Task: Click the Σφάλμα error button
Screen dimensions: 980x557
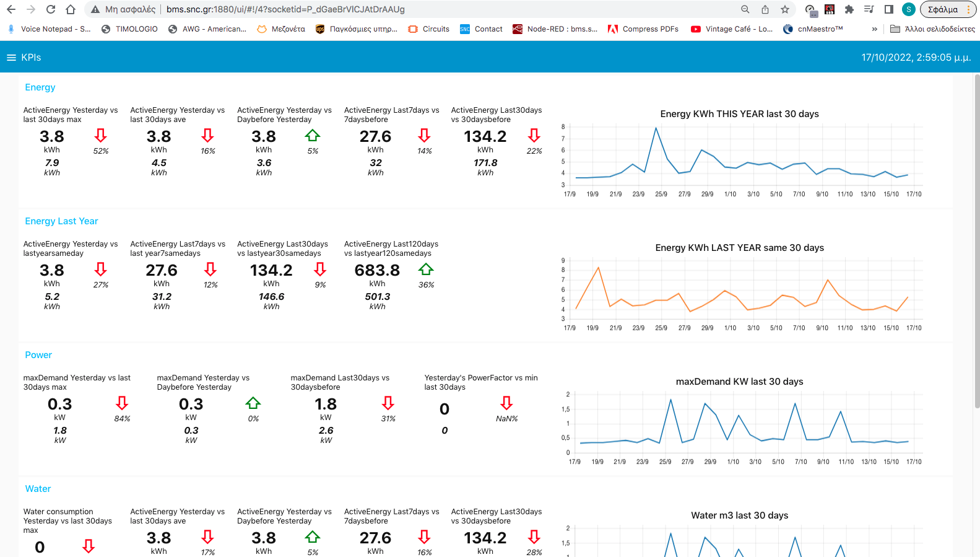Action: coord(948,9)
